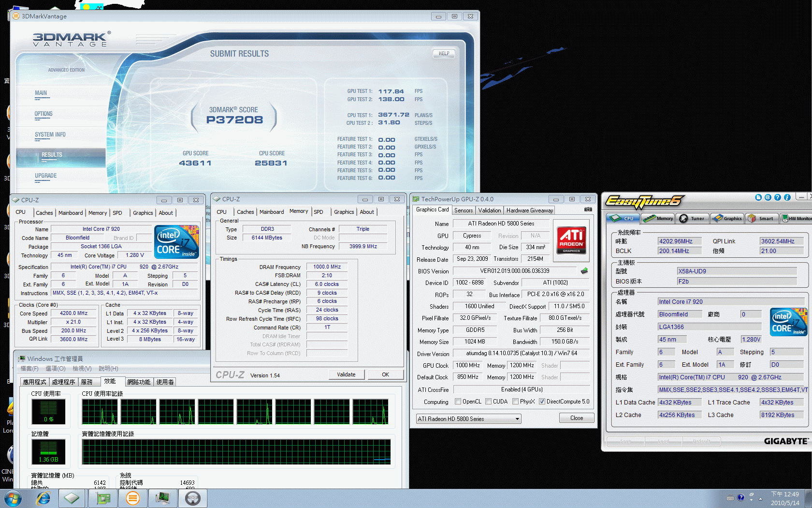Click Close button in GPU-Z

tap(577, 418)
